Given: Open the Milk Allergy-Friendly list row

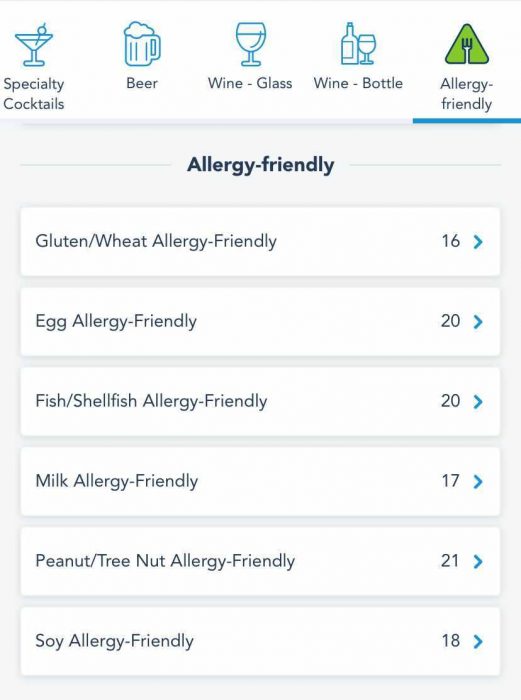Looking at the screenshot, I should click(260, 481).
